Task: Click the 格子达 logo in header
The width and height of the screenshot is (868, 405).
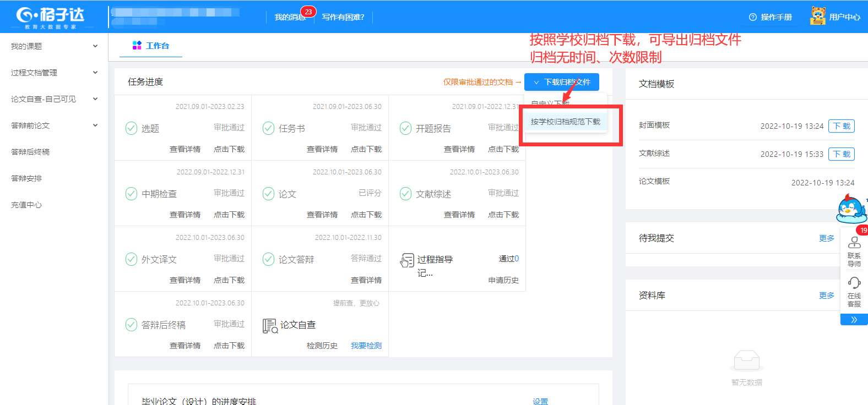Action: [50, 17]
